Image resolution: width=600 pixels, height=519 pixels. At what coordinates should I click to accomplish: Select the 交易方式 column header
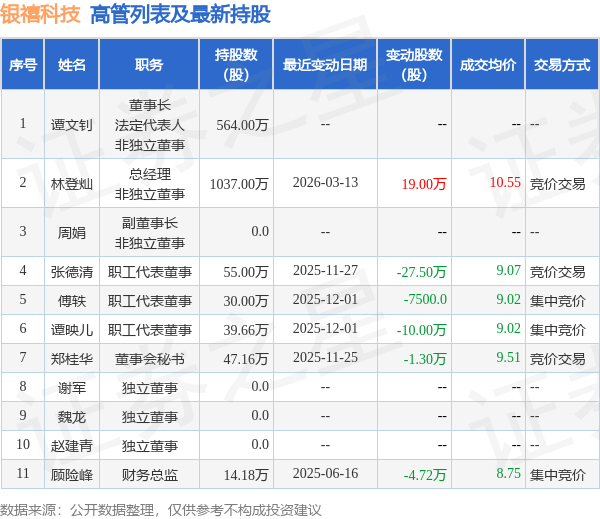(562, 64)
